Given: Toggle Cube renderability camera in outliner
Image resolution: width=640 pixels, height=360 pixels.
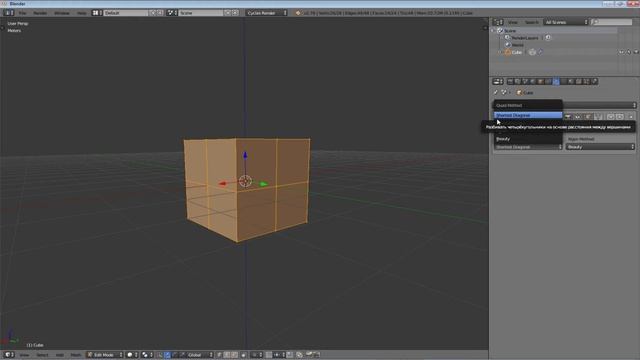Looking at the screenshot, I should 636,52.
